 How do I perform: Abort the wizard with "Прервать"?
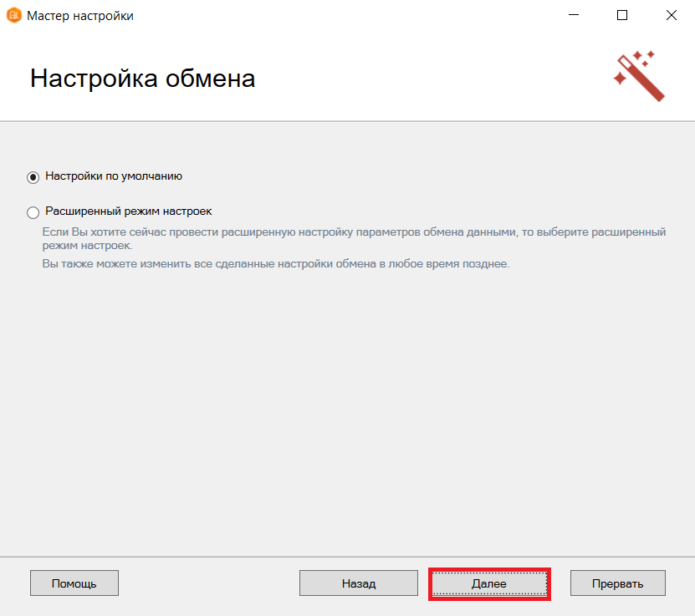[617, 583]
